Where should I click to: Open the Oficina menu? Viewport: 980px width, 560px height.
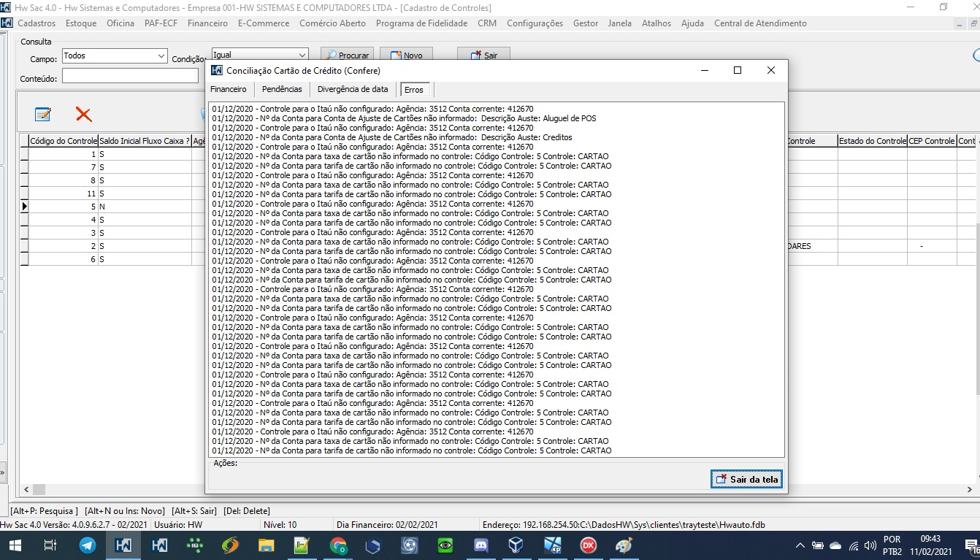tap(120, 23)
